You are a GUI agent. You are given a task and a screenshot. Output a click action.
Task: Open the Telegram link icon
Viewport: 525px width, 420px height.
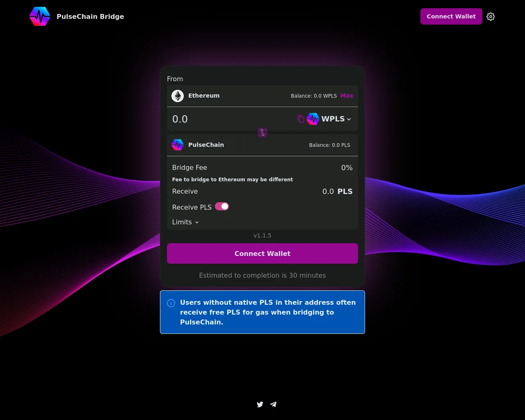[x=274, y=404]
